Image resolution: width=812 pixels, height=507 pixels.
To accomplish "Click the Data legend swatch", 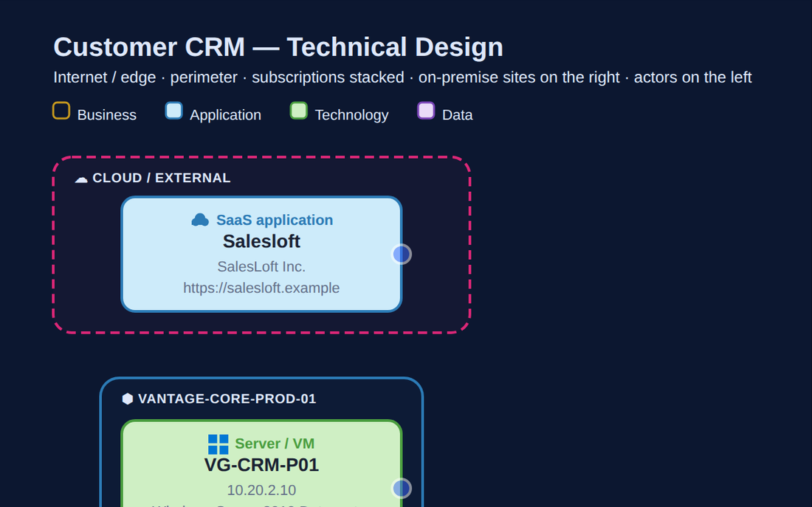I will click(426, 111).
